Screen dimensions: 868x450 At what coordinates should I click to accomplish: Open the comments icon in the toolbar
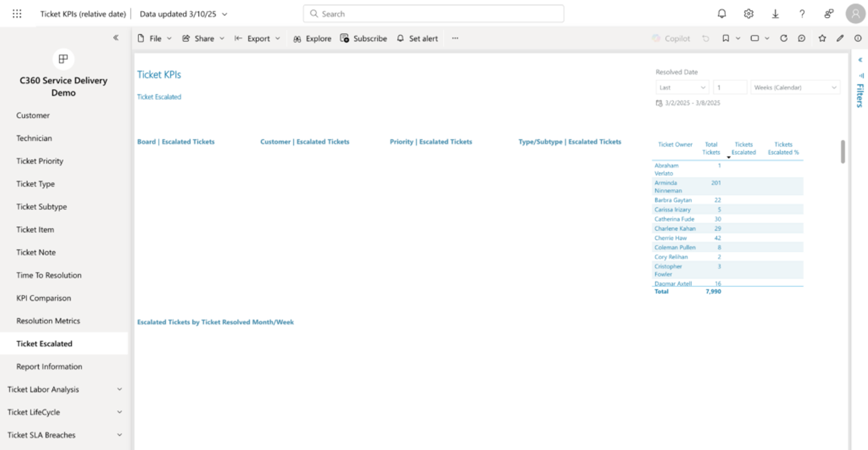[801, 38]
